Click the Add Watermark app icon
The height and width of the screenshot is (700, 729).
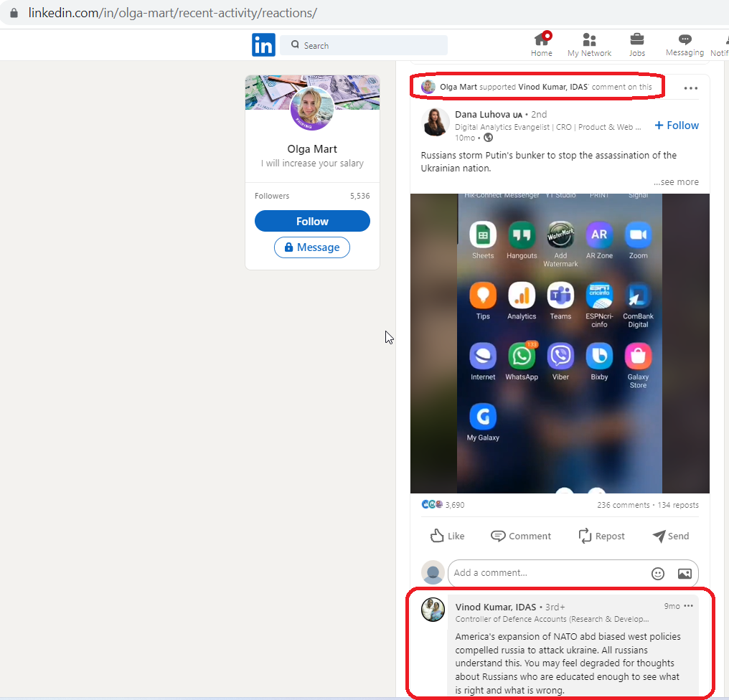(560, 235)
